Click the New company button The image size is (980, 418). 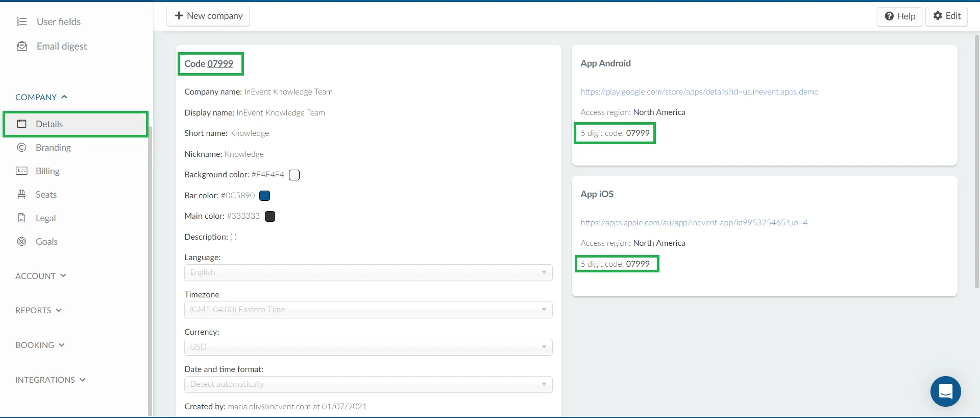208,16
